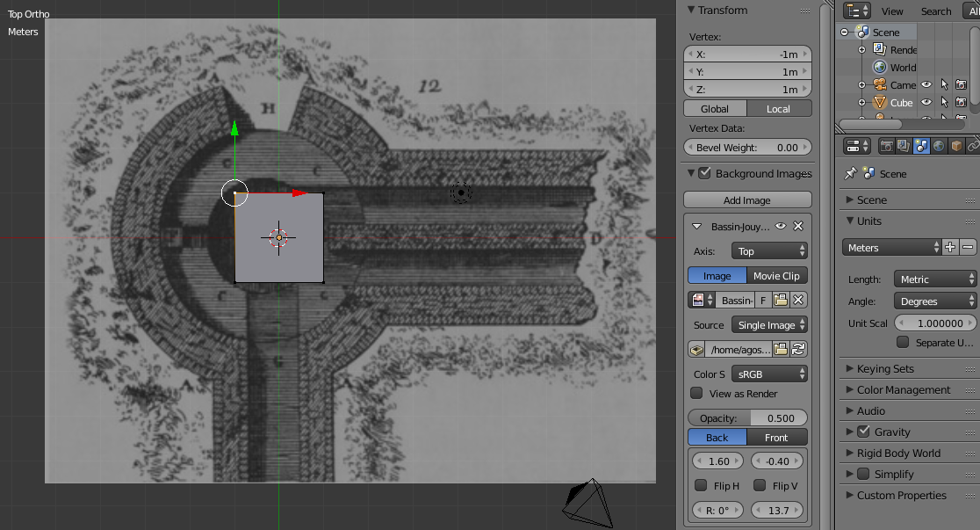Click the Cube mesh icon in outliner
This screenshot has height=530, width=980.
[880, 102]
